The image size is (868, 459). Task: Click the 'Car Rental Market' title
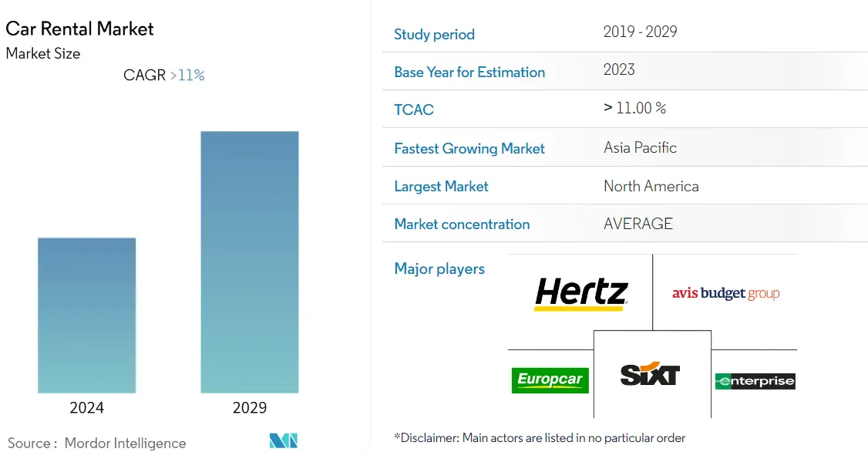[x=79, y=29]
